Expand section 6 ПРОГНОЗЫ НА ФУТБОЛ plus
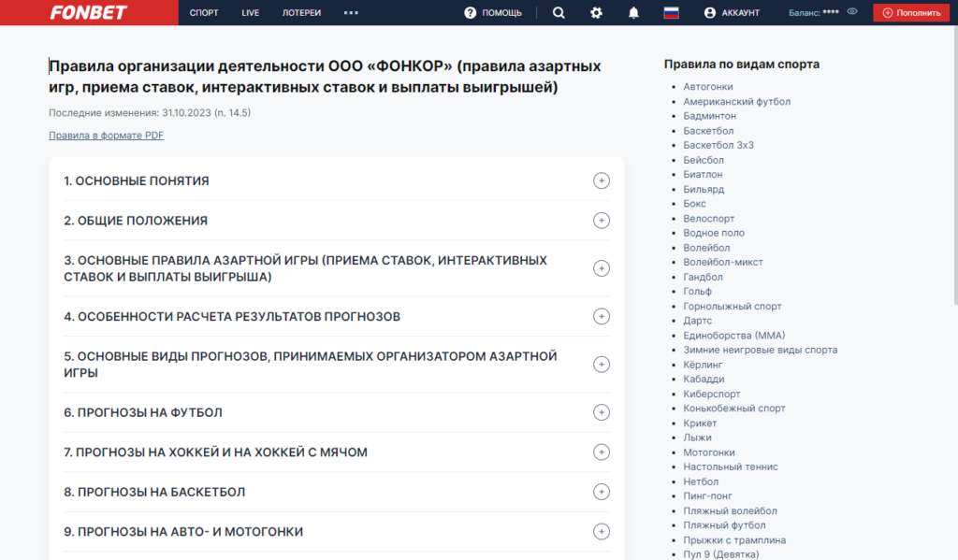The height and width of the screenshot is (560, 958). tap(602, 412)
